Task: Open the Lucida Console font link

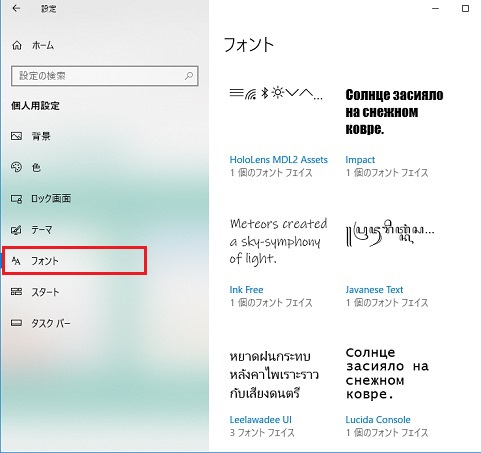Action: point(378,420)
